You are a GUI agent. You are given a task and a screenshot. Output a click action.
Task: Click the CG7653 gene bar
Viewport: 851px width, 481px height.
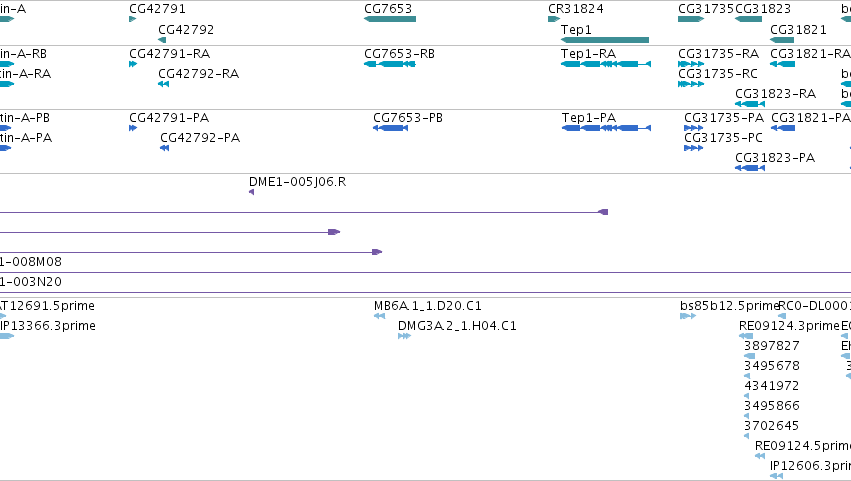pyautogui.click(x=390, y=19)
